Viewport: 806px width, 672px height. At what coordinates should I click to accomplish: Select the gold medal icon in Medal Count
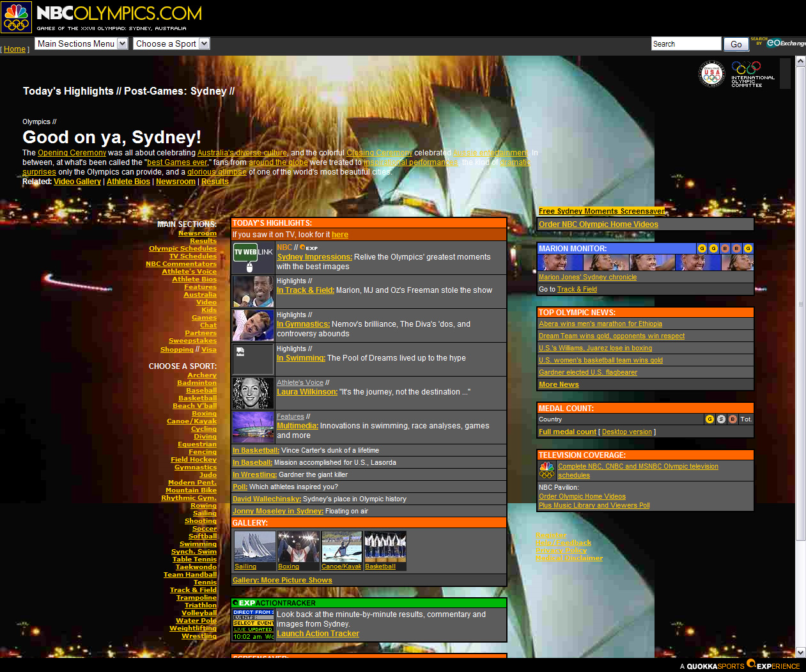click(709, 419)
